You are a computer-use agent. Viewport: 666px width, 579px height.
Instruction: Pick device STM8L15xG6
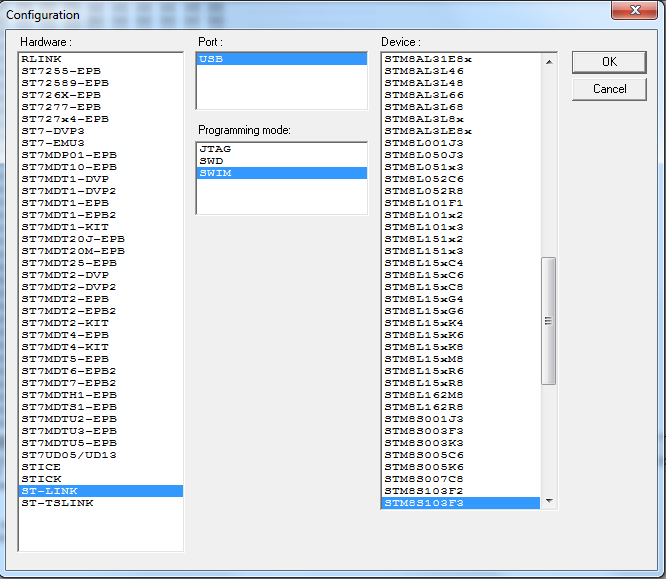pos(461,311)
